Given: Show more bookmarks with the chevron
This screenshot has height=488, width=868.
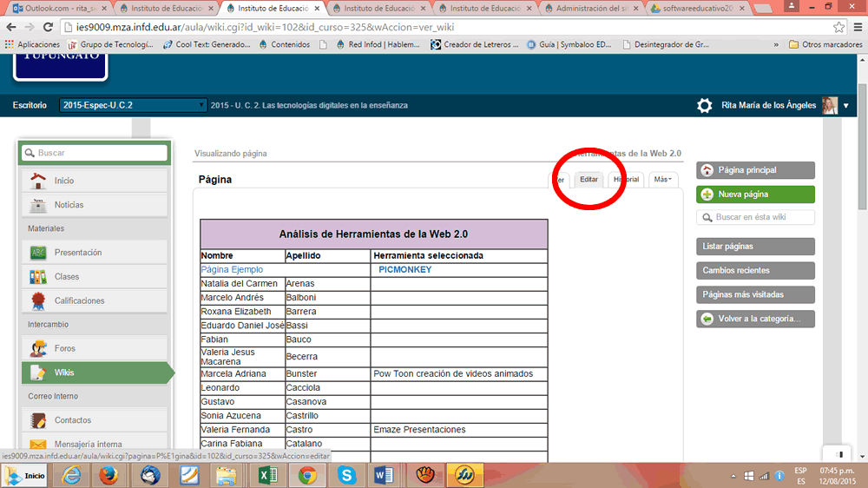Looking at the screenshot, I should 776,44.
